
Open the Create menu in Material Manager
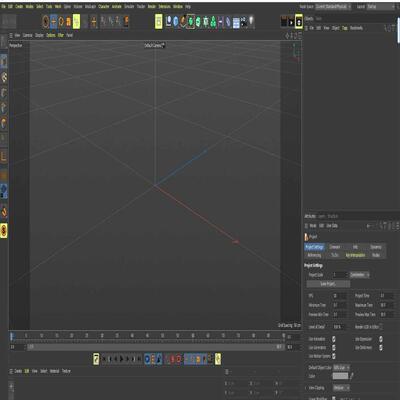click(18, 371)
